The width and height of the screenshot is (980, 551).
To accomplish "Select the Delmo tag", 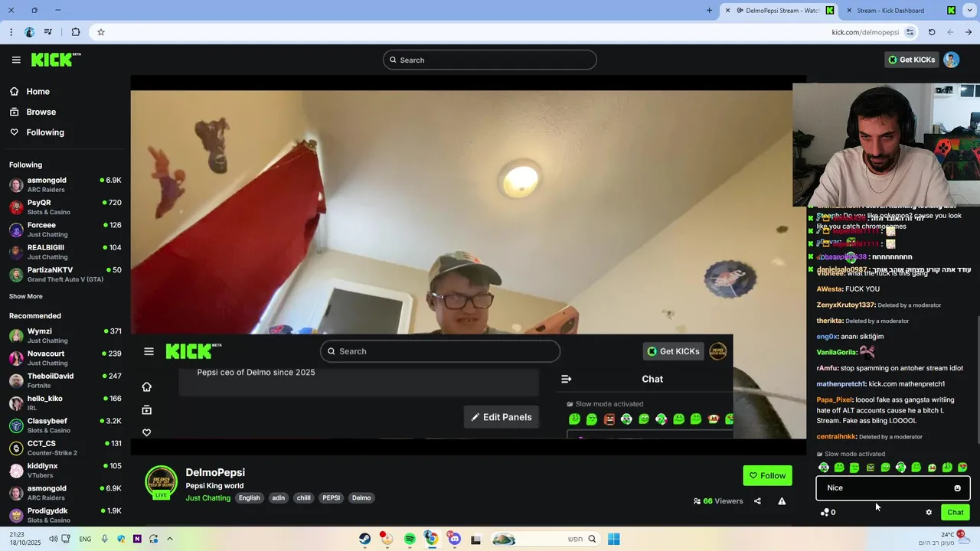I will click(361, 497).
